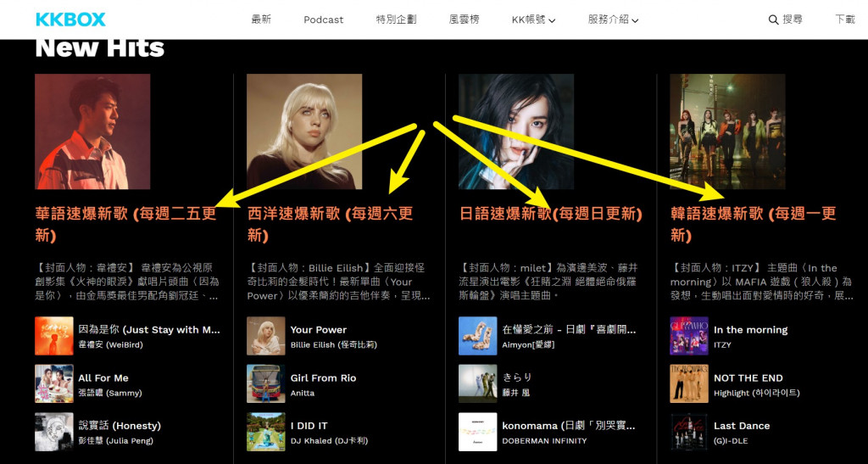Expand the 服務介紹 dropdown menu
Viewport: 868px width, 464px height.
pos(613,20)
